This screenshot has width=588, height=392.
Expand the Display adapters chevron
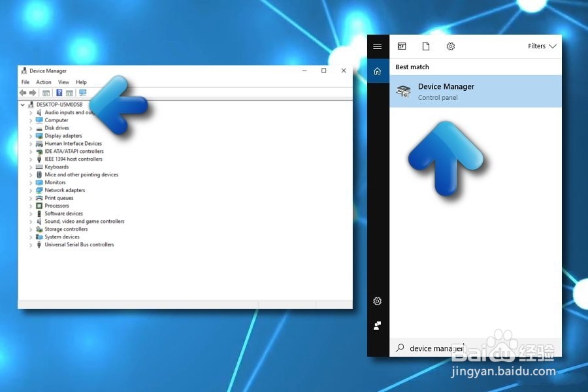pos(31,136)
